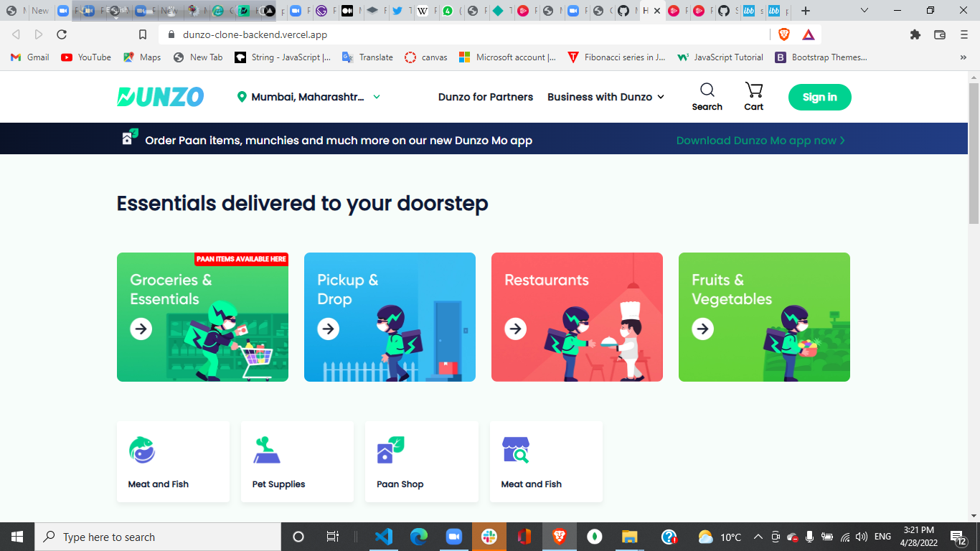This screenshot has width=980, height=551.
Task: Open the Cart icon
Action: 753,90
